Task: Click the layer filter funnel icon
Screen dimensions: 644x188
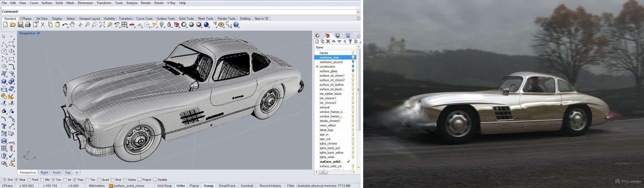Action: 350,42
